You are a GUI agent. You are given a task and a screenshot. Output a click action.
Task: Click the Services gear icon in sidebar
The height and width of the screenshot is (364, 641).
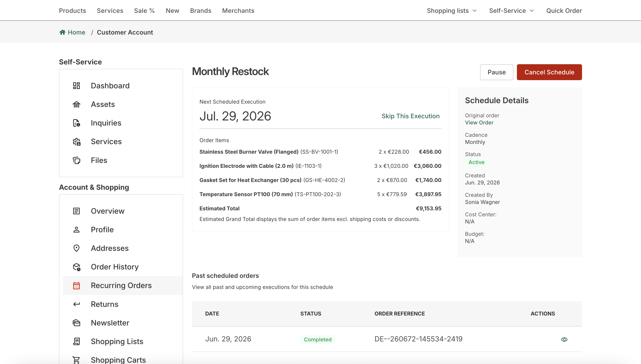click(76, 142)
